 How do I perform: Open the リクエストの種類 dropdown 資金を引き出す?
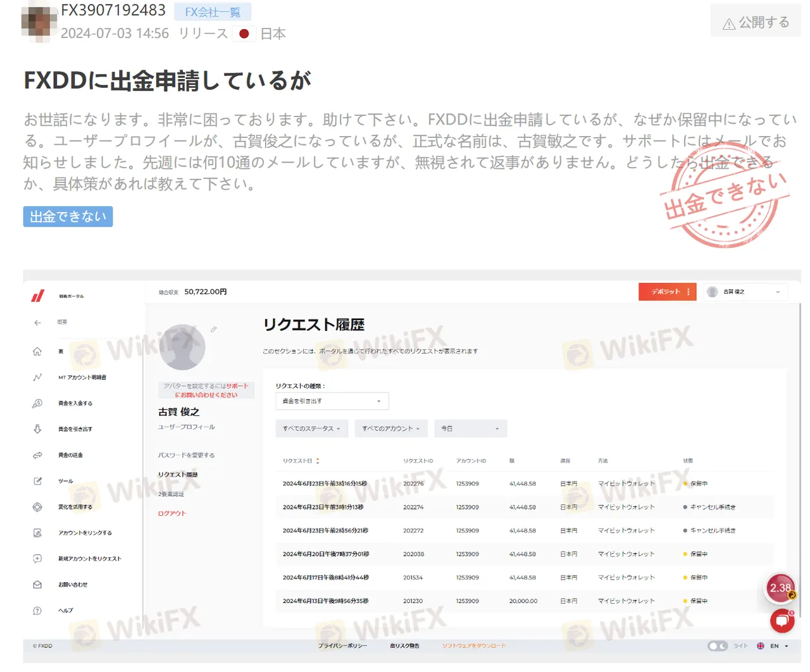click(x=332, y=401)
